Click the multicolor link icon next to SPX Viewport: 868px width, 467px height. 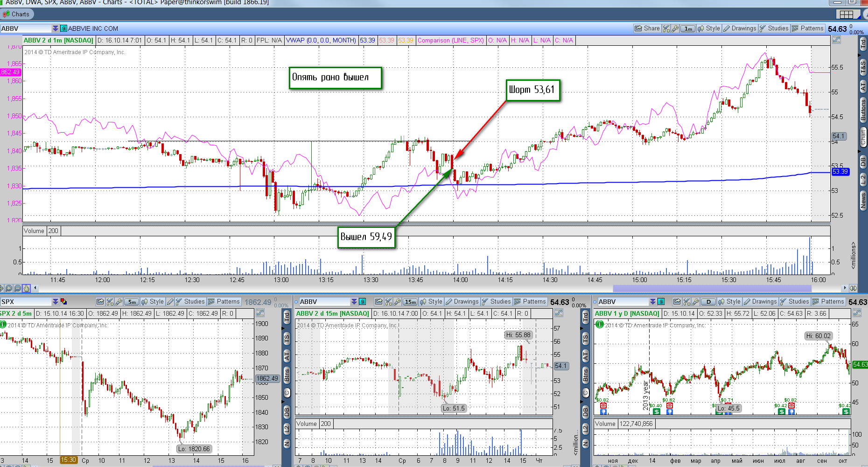click(x=64, y=302)
